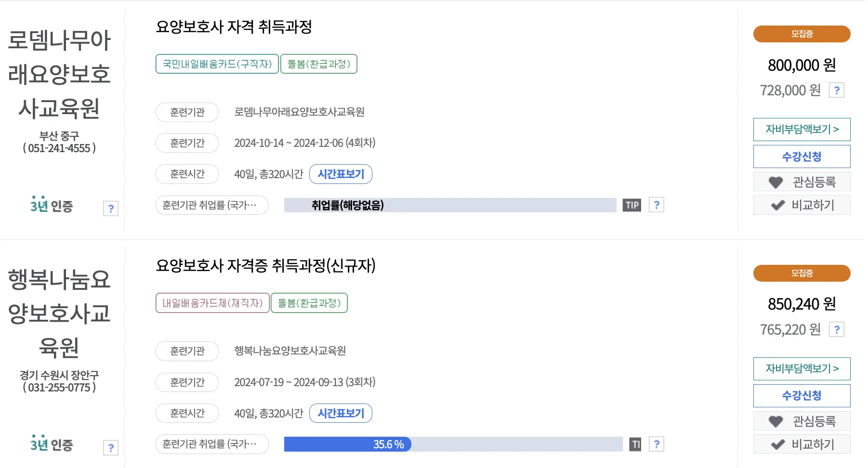Screen dimensions: 868x468
Task: Click the question mark beside 728,000 원 price
Action: tap(837, 90)
